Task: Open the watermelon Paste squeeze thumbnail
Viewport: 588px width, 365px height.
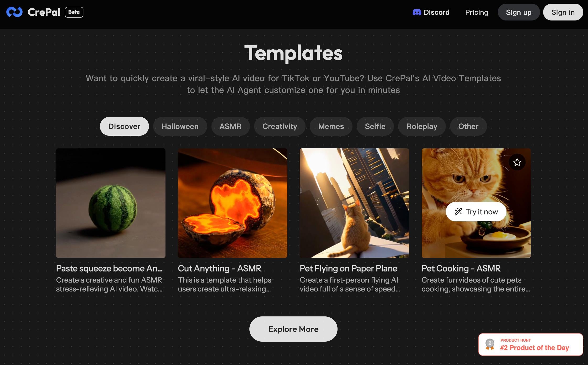Action: [x=111, y=203]
